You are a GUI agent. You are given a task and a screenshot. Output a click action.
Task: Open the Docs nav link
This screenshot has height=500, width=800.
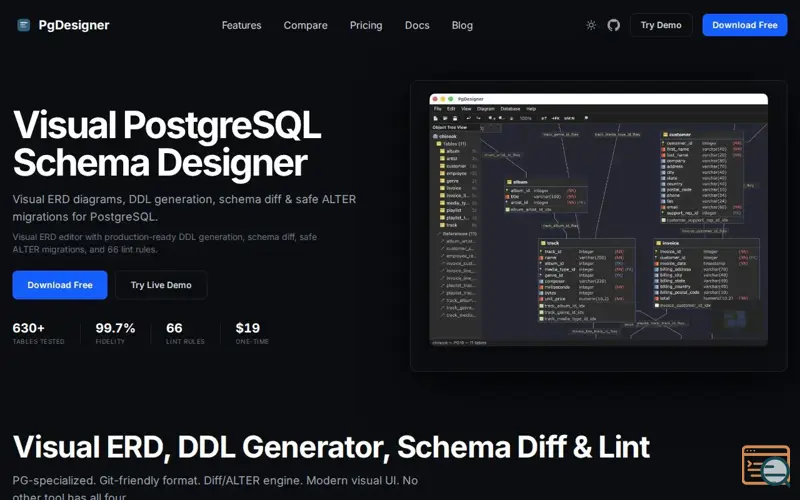(417, 25)
